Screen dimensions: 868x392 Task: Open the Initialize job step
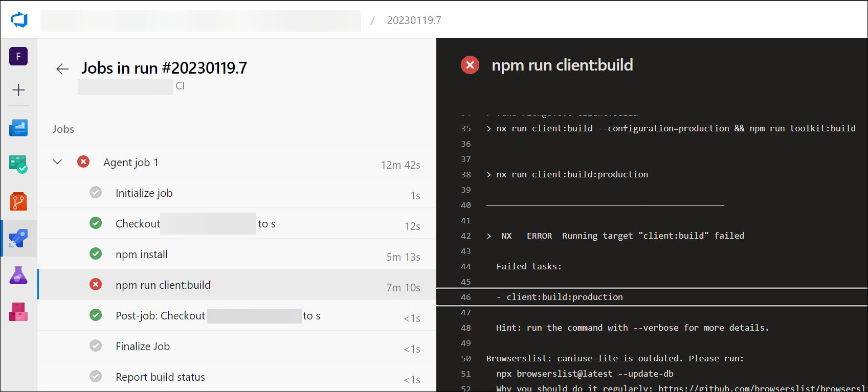point(237,193)
